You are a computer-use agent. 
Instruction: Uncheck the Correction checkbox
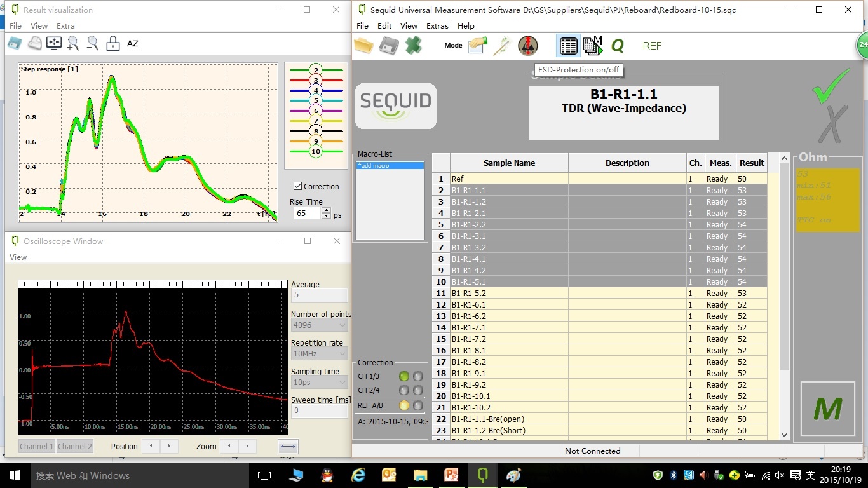pos(297,186)
